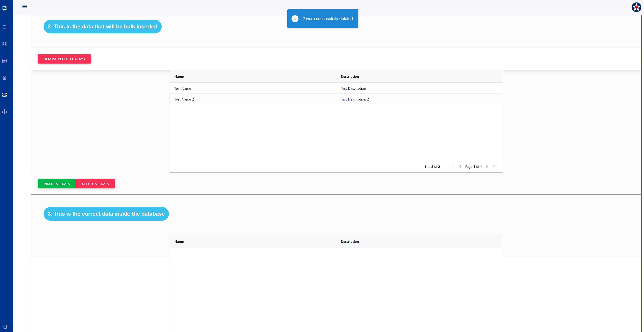
Task: Click the Name column header to sort
Action: point(179,77)
